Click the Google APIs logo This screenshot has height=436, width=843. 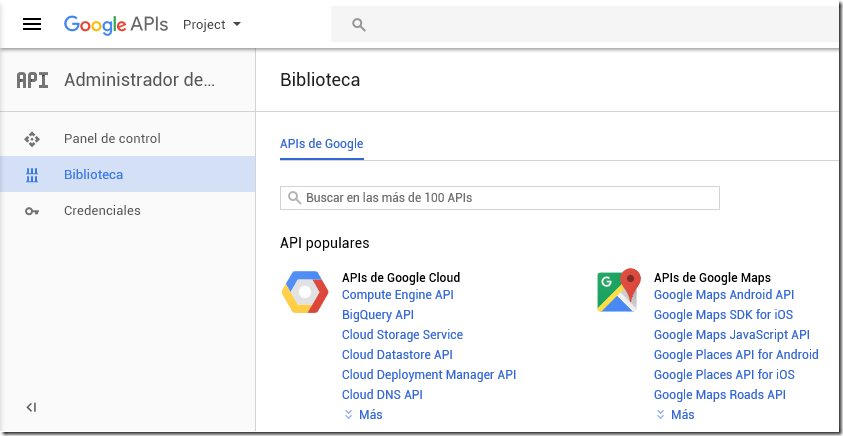[116, 25]
